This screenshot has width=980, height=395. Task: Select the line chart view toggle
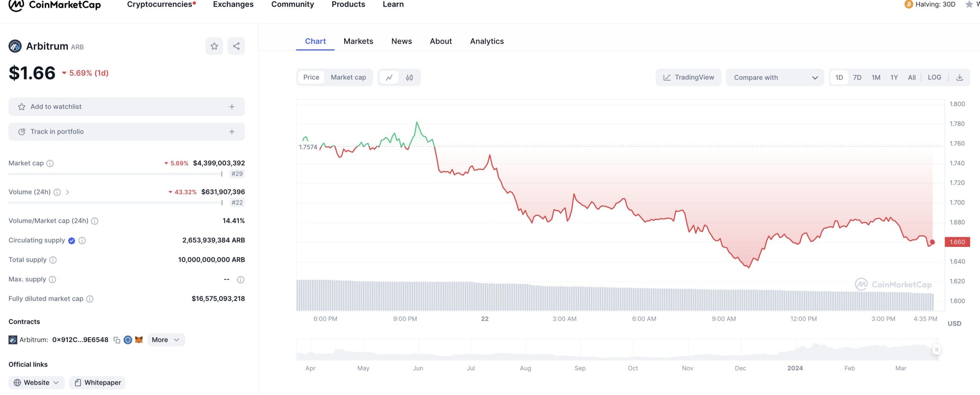coord(390,77)
